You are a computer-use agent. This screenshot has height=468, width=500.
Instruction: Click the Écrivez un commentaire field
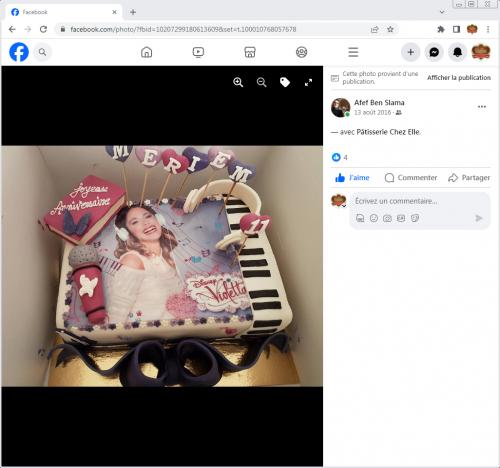pos(420,201)
